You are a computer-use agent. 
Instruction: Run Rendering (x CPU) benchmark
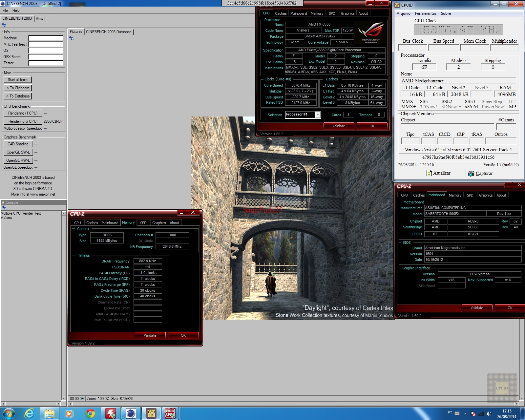point(23,121)
